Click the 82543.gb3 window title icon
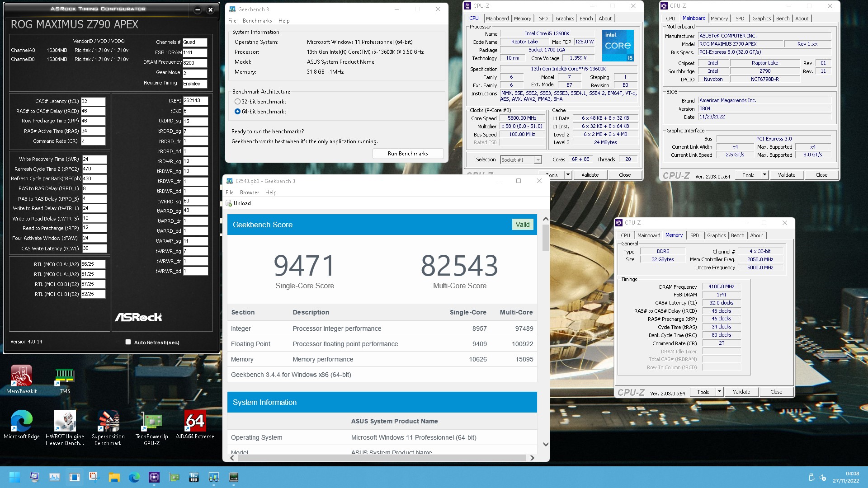The height and width of the screenshot is (488, 868). pos(230,181)
